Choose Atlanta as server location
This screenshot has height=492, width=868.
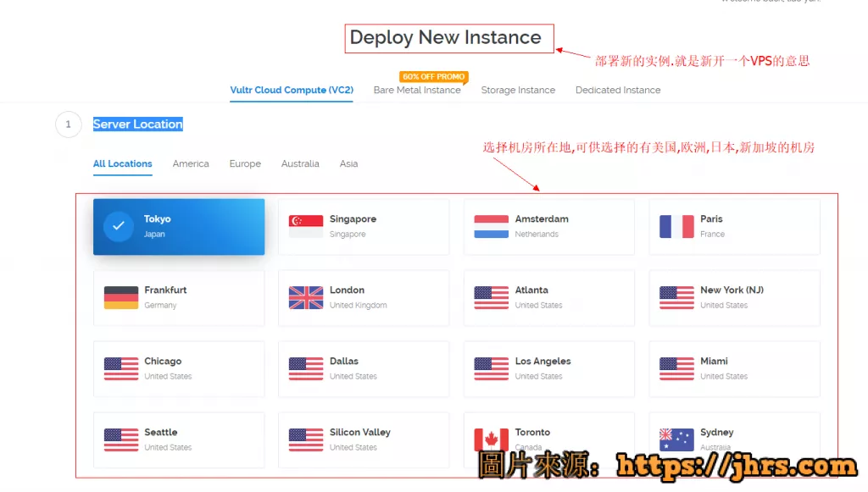coord(549,298)
